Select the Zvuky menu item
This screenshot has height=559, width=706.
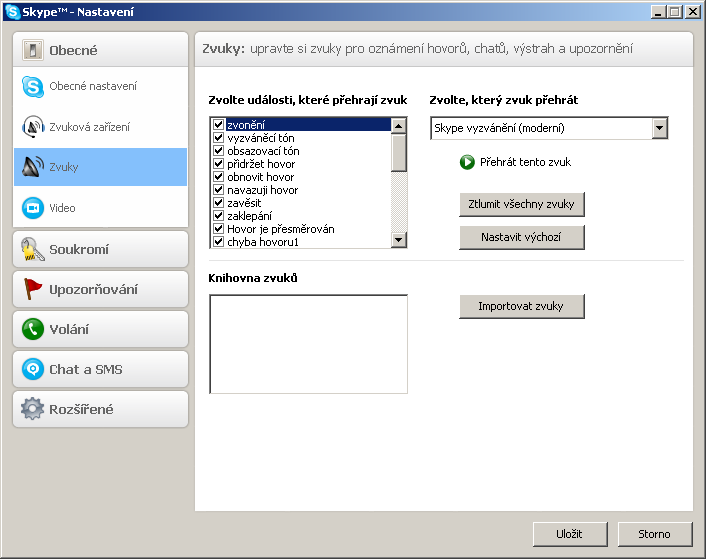(x=100, y=167)
